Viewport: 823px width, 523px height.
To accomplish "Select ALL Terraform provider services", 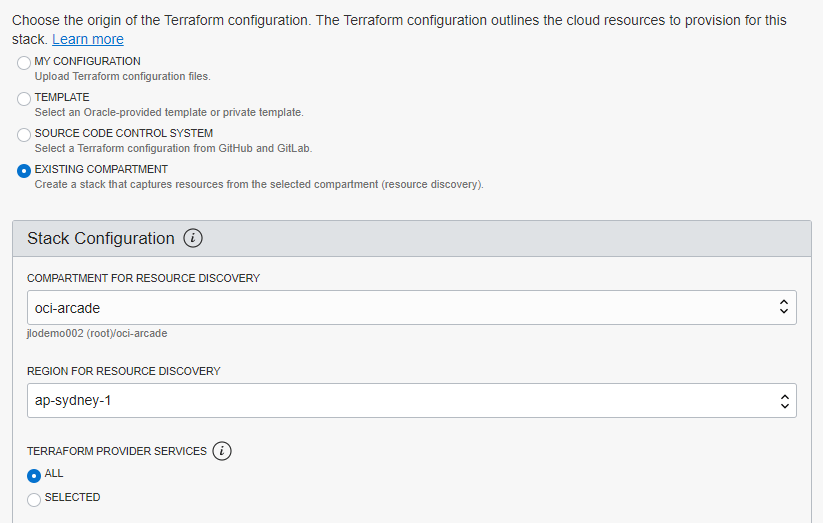I will (x=34, y=475).
